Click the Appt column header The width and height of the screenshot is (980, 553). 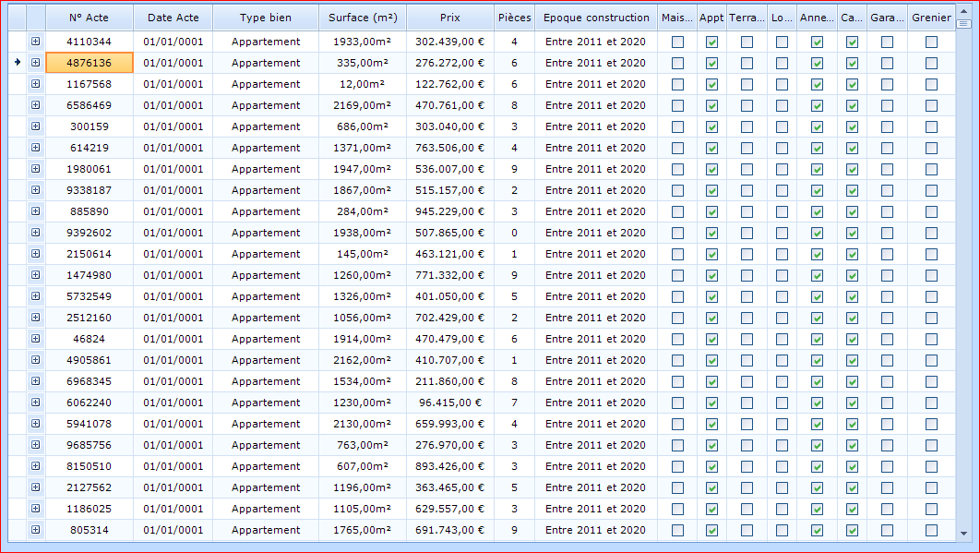tap(711, 18)
